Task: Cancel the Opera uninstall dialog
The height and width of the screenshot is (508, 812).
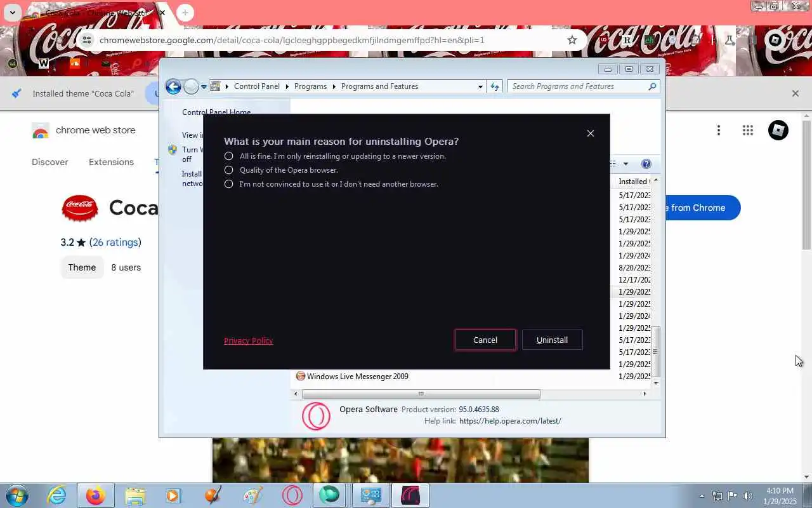Action: click(485, 340)
